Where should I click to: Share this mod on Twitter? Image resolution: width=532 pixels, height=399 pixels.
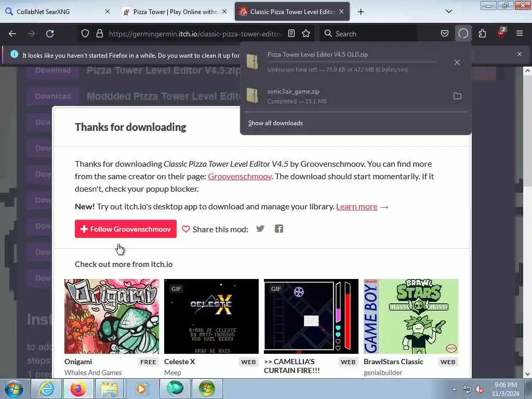pyautogui.click(x=260, y=229)
